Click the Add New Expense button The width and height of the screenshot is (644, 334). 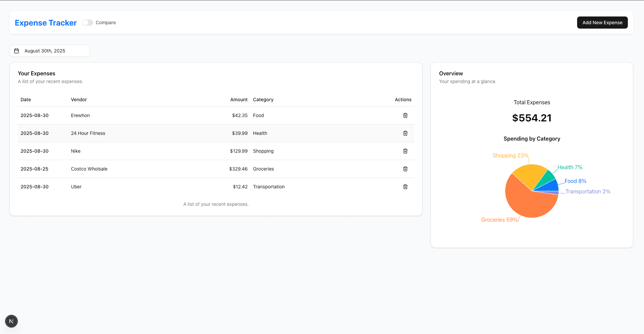(602, 23)
